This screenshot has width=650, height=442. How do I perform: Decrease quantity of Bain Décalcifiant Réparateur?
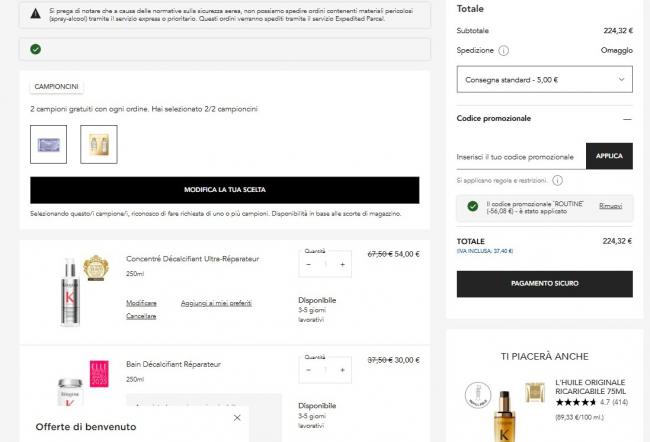(308, 370)
